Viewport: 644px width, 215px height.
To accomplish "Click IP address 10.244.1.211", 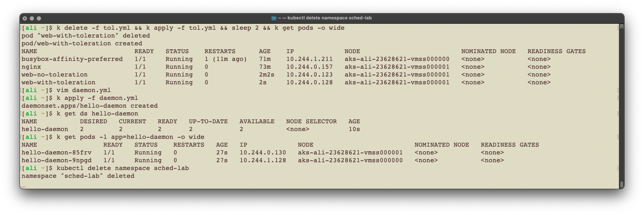I will (x=309, y=59).
